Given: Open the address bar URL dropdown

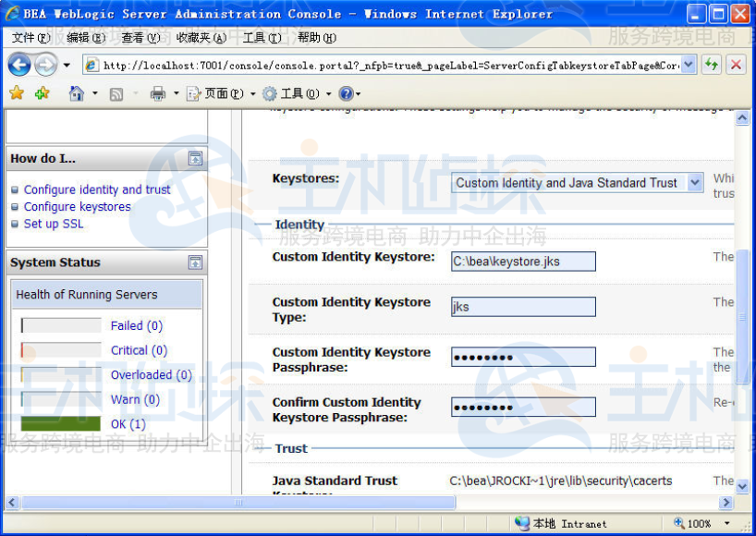Looking at the screenshot, I should (x=689, y=65).
